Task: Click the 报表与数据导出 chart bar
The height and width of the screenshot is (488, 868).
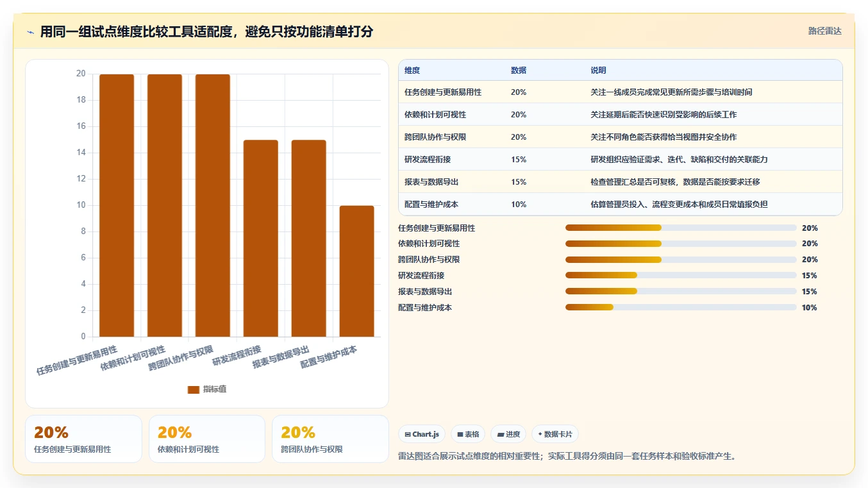Action: click(309, 238)
